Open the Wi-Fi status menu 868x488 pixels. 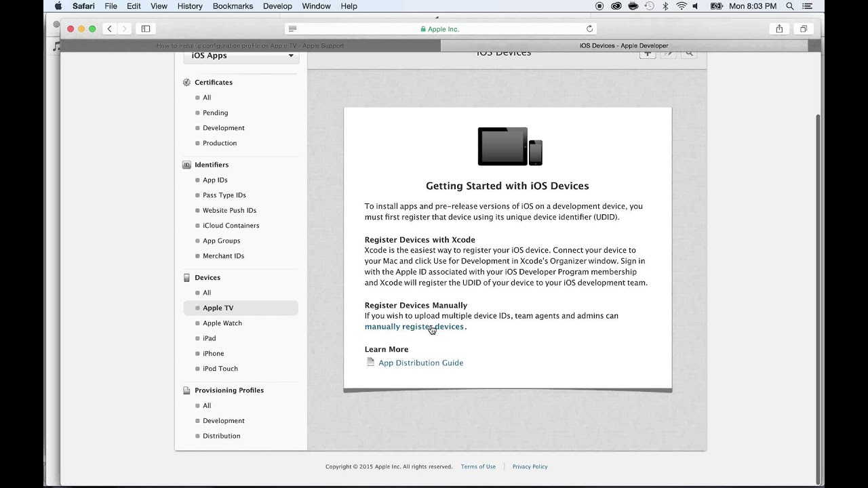(x=681, y=6)
